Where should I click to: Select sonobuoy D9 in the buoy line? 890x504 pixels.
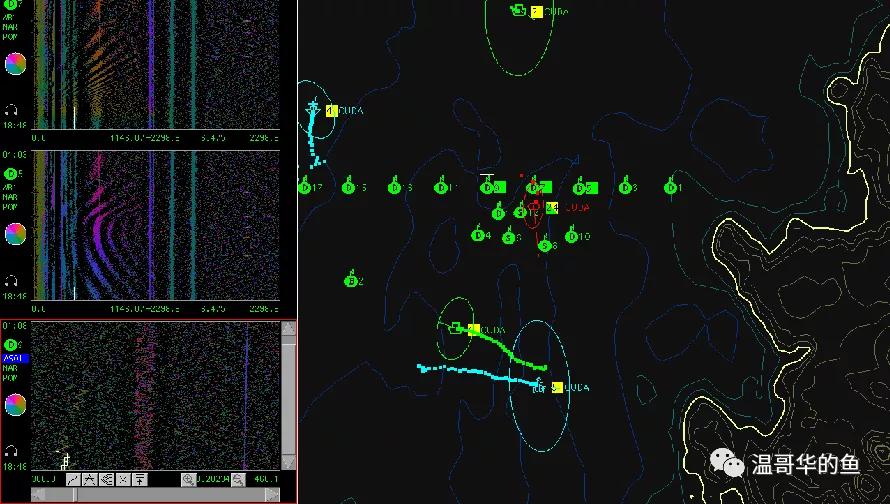pos(488,187)
